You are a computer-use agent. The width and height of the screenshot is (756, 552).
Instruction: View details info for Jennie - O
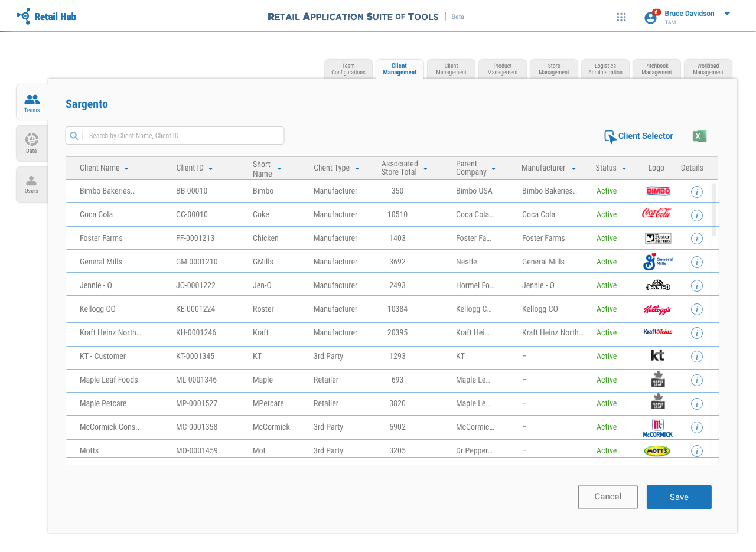pyautogui.click(x=697, y=286)
